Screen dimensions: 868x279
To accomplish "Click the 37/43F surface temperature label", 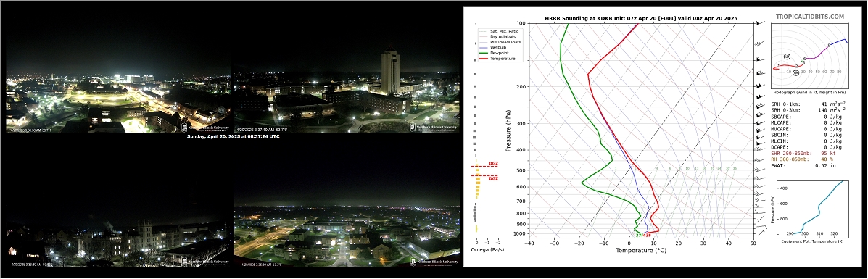I will (642, 236).
